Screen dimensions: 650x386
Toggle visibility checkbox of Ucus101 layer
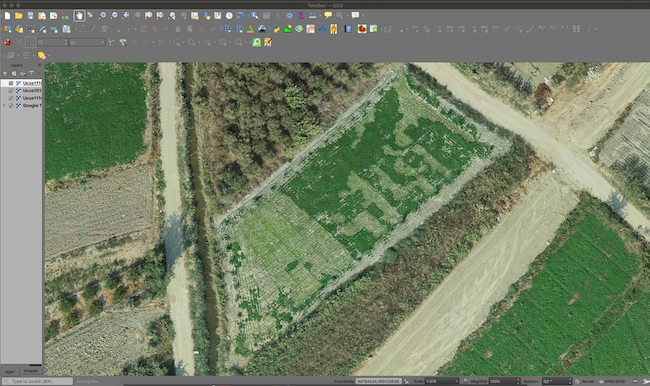11,91
